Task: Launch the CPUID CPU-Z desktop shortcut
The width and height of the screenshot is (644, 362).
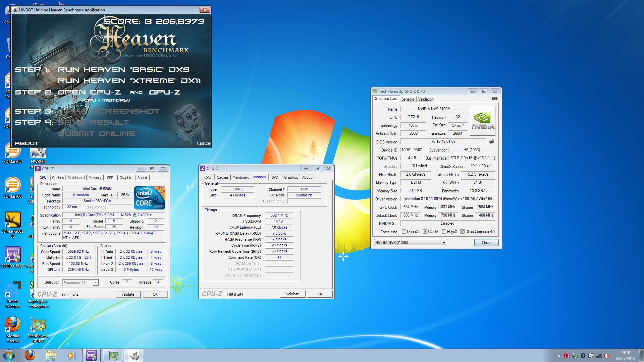Action: pos(13,257)
